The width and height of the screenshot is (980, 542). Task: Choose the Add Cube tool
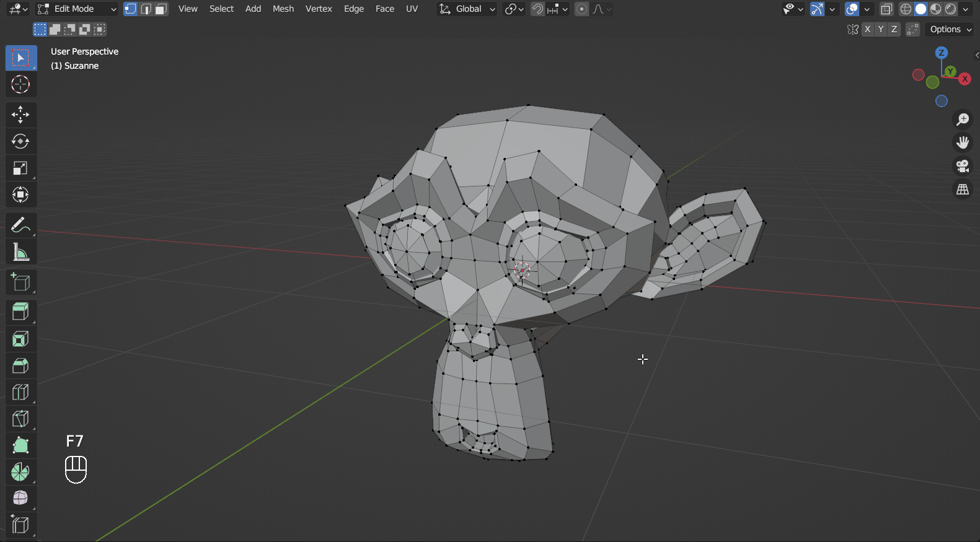[x=21, y=282]
